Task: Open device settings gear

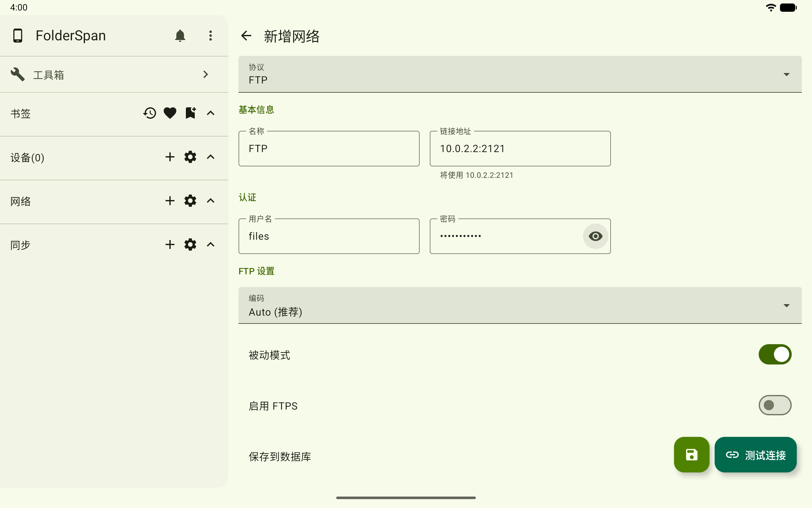Action: click(190, 157)
